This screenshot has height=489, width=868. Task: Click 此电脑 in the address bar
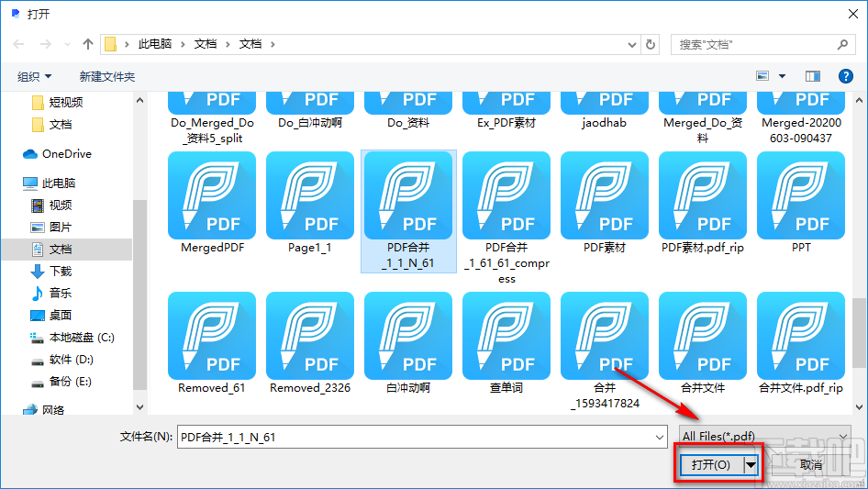154,44
